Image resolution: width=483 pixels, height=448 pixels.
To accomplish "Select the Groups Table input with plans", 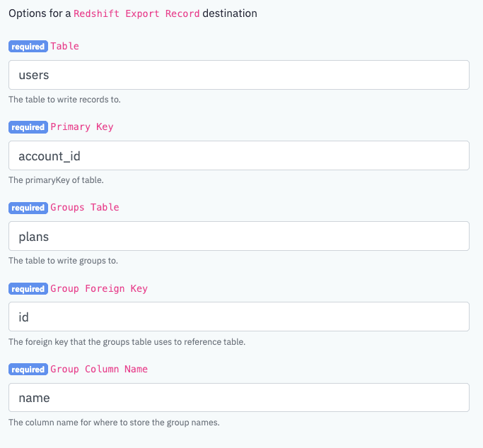I will tap(239, 236).
